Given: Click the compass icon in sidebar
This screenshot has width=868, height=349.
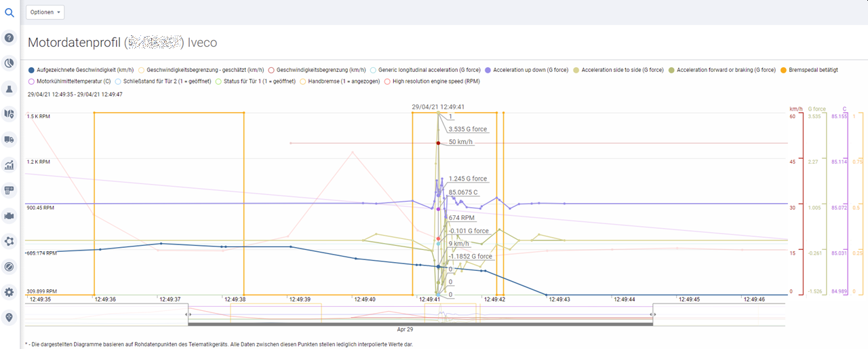Looking at the screenshot, I should pyautogui.click(x=9, y=266).
